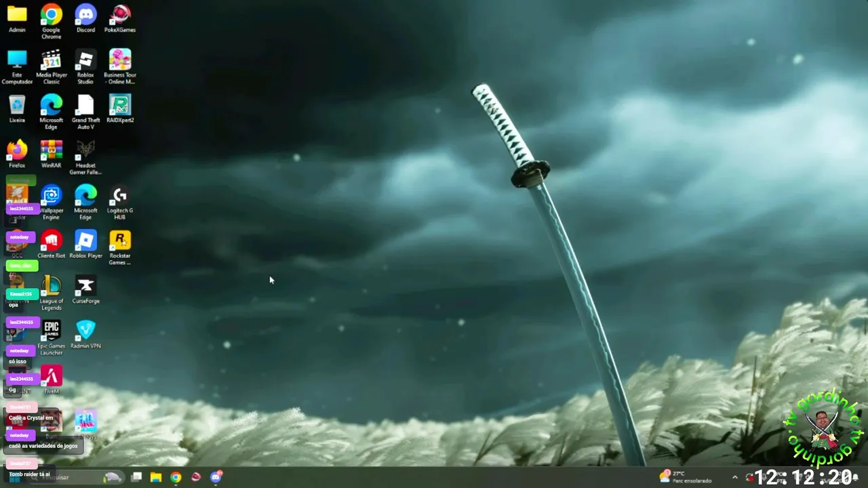This screenshot has width=868, height=488.
Task: Switch to Chrome in the taskbar
Action: 176,477
